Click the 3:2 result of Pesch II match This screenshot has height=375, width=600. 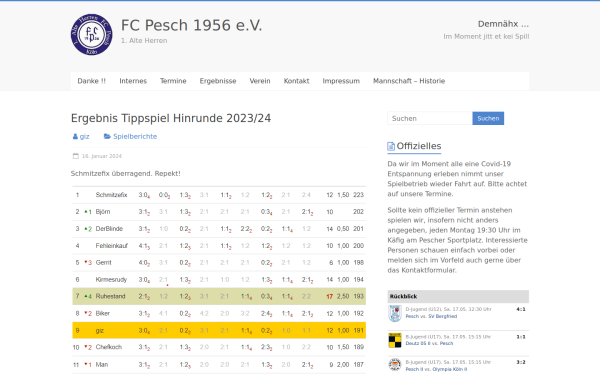coord(521,362)
